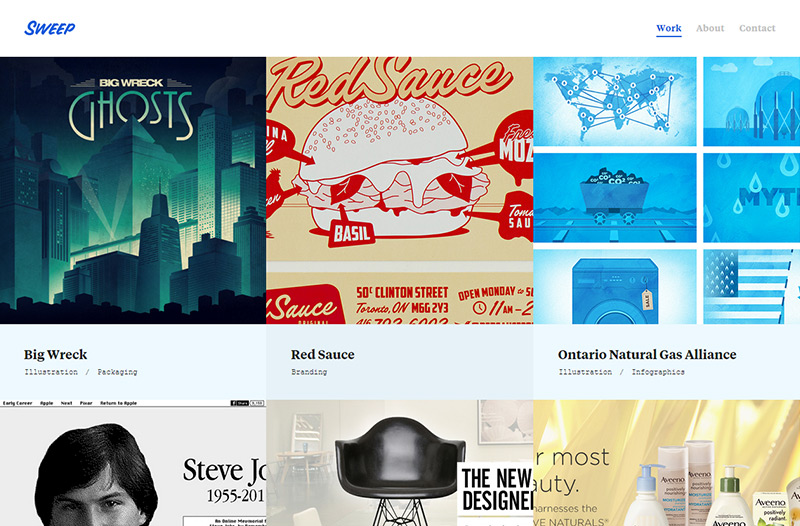The image size is (800, 526).
Task: Go to the About page
Action: pyautogui.click(x=710, y=28)
